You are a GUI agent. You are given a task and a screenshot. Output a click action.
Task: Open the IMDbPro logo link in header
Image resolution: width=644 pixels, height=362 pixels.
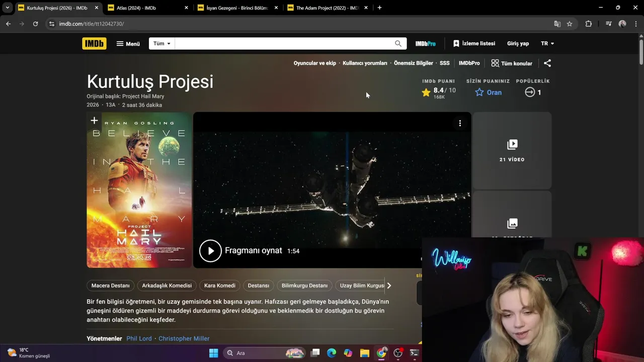426,44
